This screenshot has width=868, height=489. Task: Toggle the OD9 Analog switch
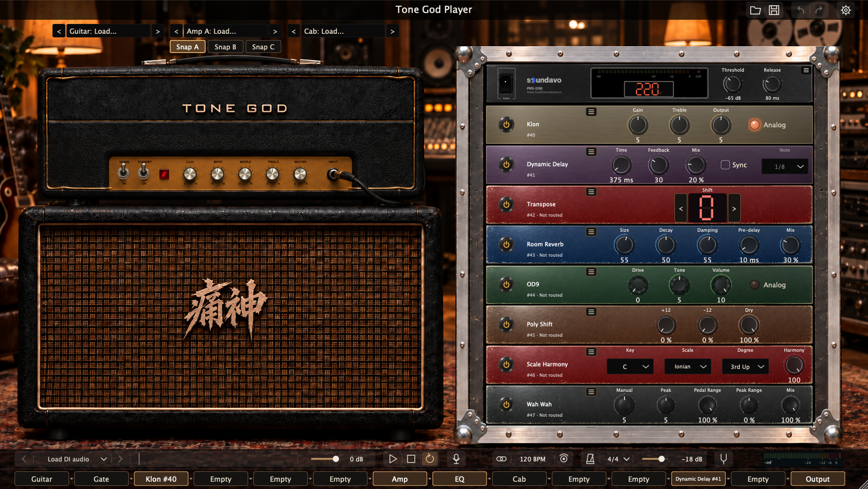pyautogui.click(x=755, y=285)
